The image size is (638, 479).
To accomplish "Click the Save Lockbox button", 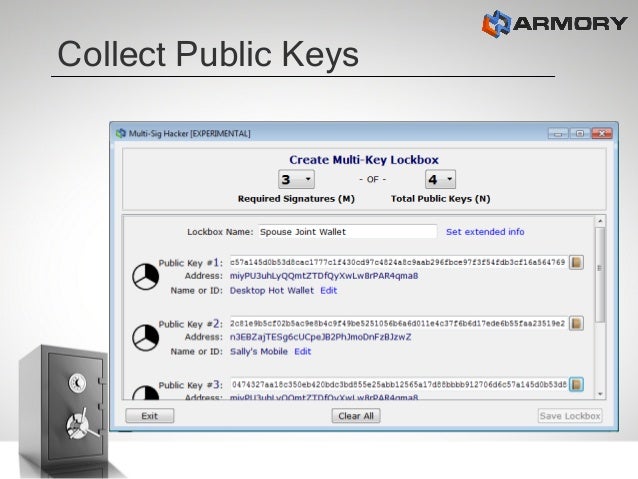I will (570, 416).
